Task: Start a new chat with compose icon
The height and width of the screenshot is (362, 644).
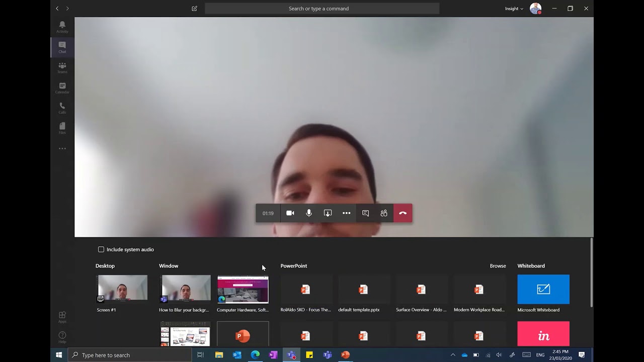Action: click(x=194, y=9)
